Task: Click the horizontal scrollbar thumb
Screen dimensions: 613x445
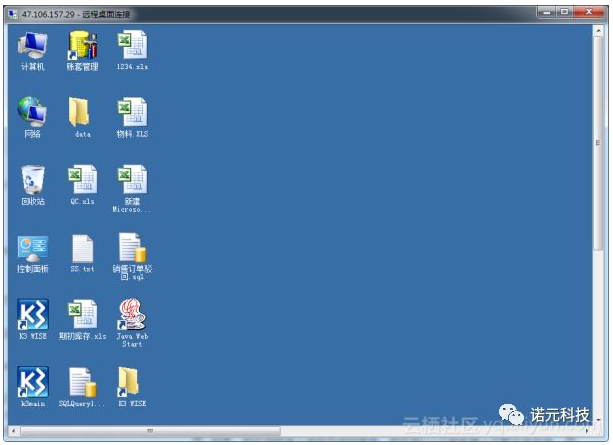Action: (x=150, y=431)
